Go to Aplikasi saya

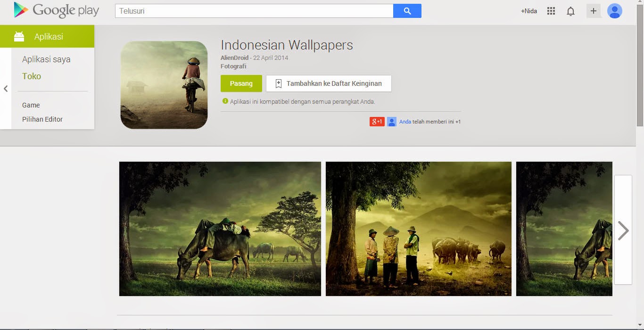tap(46, 59)
